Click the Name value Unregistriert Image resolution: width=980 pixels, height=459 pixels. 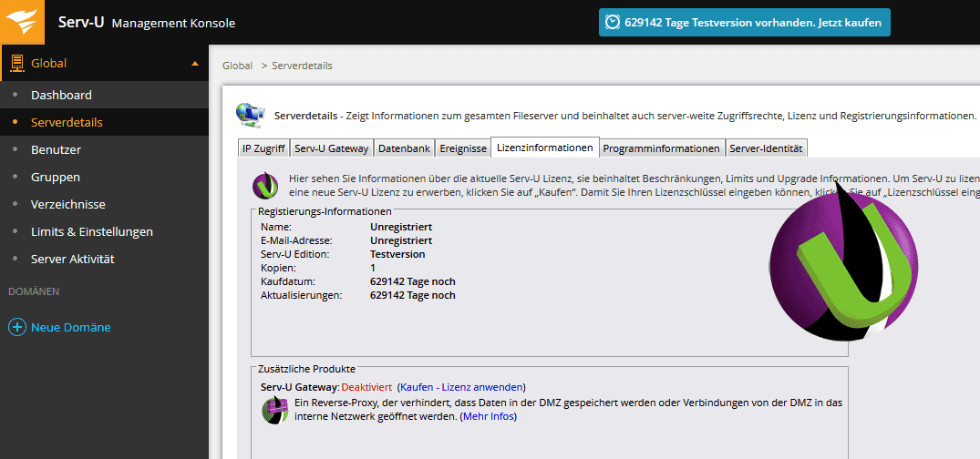(x=401, y=227)
